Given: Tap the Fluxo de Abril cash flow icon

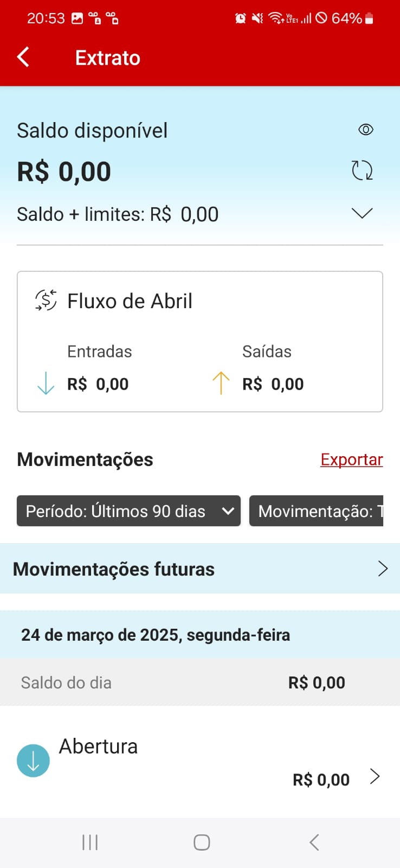Looking at the screenshot, I should pos(46,301).
